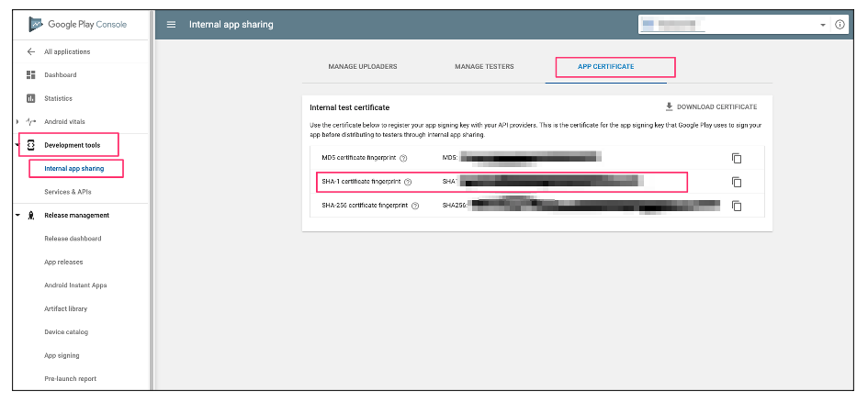Copy the SHA-1 certificate fingerprint
This screenshot has width=868, height=414.
[x=736, y=182]
